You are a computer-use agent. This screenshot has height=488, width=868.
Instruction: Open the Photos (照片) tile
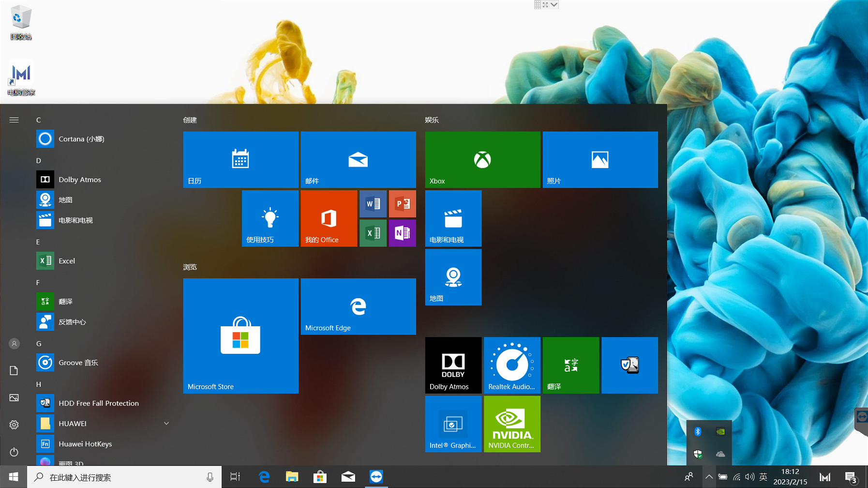coord(600,159)
